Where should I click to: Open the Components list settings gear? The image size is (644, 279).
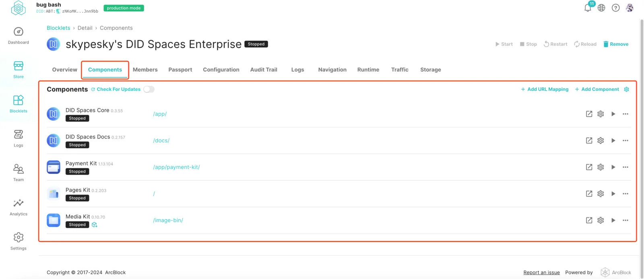coord(626,89)
